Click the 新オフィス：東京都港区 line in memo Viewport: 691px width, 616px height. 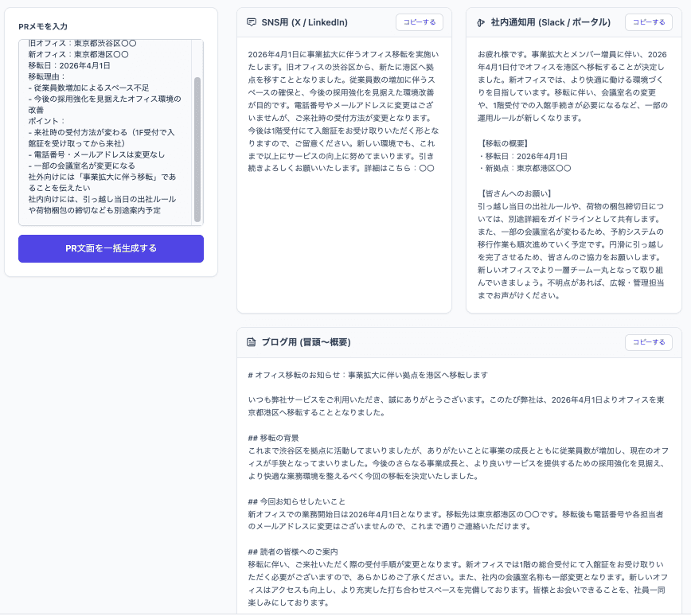pyautogui.click(x=79, y=55)
